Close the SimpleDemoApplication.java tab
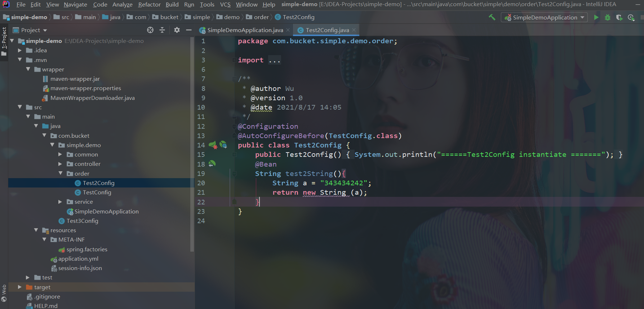This screenshot has width=644, height=309. tap(288, 30)
